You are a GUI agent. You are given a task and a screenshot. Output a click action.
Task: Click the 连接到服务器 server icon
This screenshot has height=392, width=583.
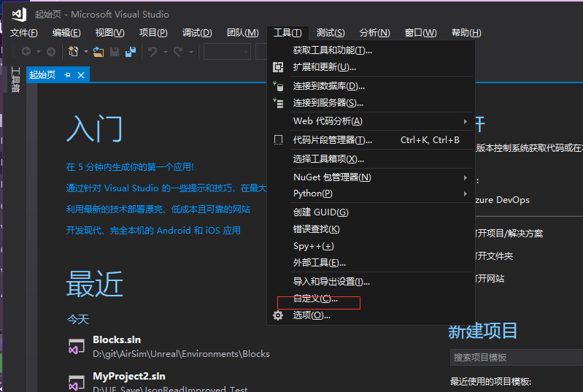278,103
